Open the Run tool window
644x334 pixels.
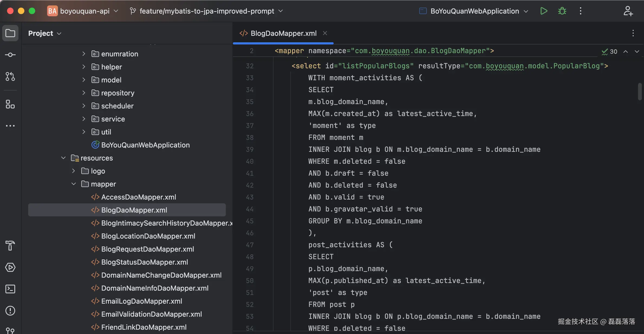pos(10,267)
